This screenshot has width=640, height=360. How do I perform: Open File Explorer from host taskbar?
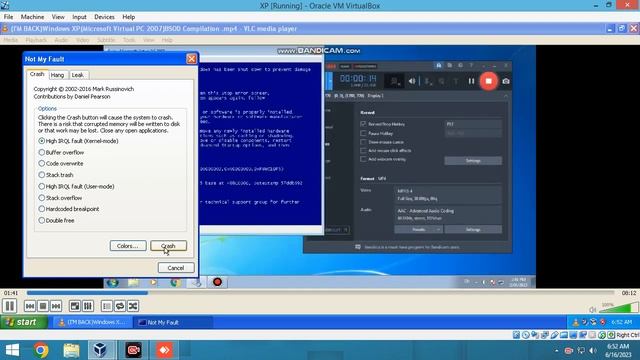(71, 350)
